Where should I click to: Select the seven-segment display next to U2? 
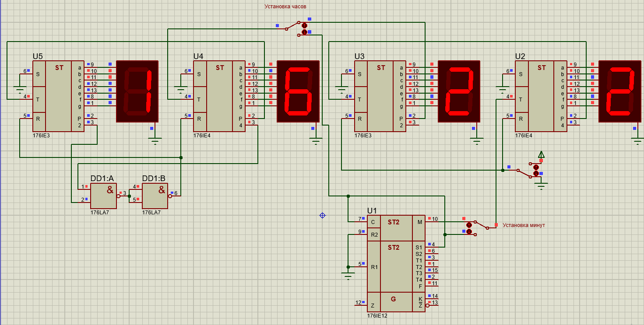tap(619, 91)
